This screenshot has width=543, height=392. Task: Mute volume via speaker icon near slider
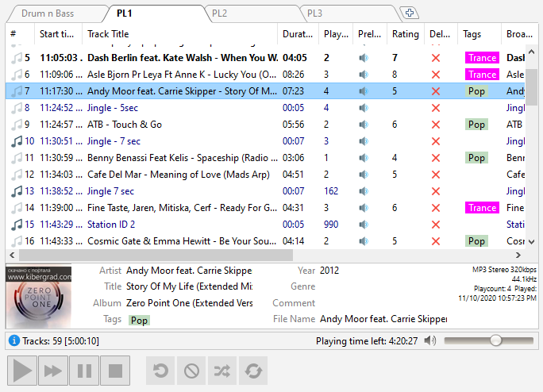[430, 340]
